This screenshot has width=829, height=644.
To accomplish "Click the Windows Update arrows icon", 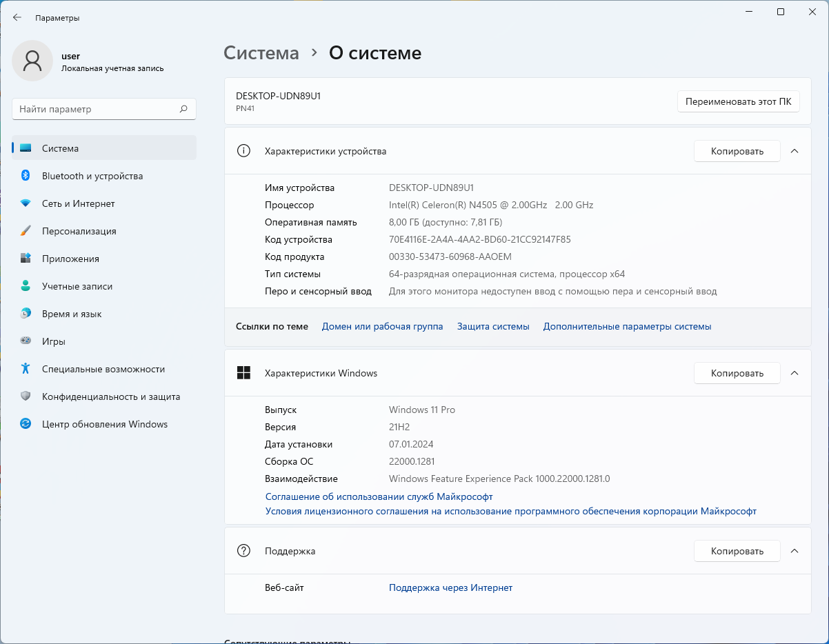I will click(26, 424).
